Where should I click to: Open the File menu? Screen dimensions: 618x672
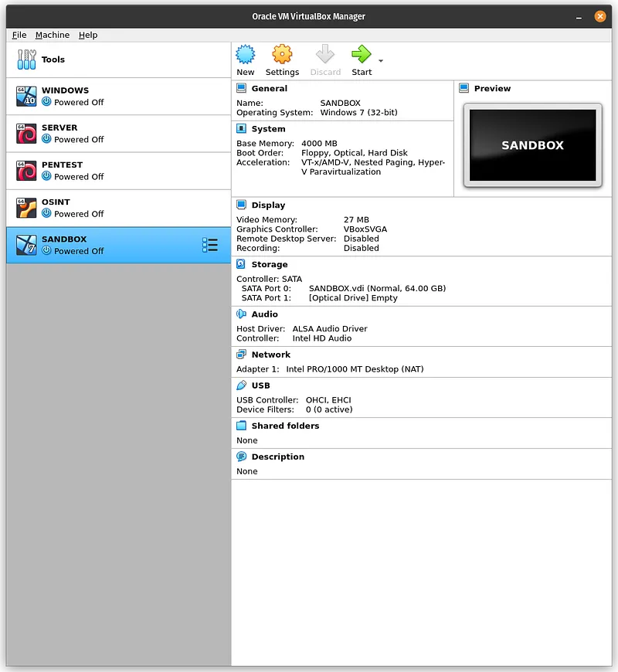click(x=19, y=35)
